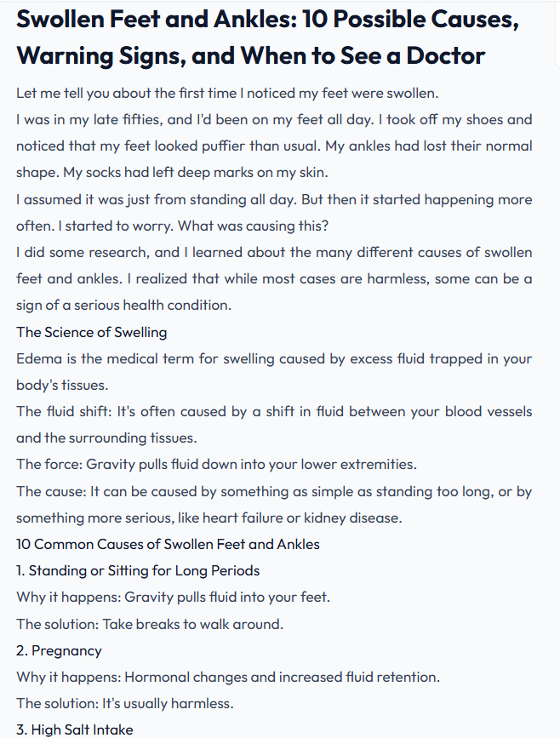Click the line 'The force: Gravity pulls fluid down'
This screenshot has width=560, height=738.
(x=216, y=464)
